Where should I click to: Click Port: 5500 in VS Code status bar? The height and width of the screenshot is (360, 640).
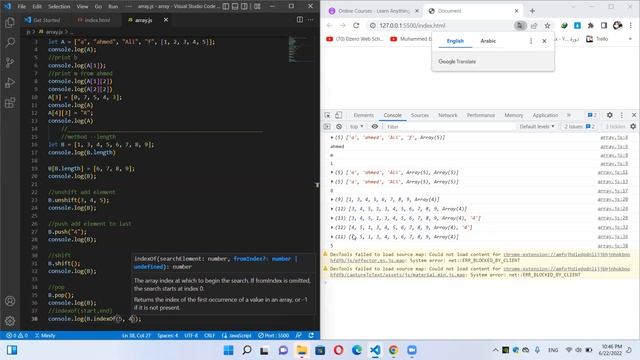pyautogui.click(x=273, y=335)
